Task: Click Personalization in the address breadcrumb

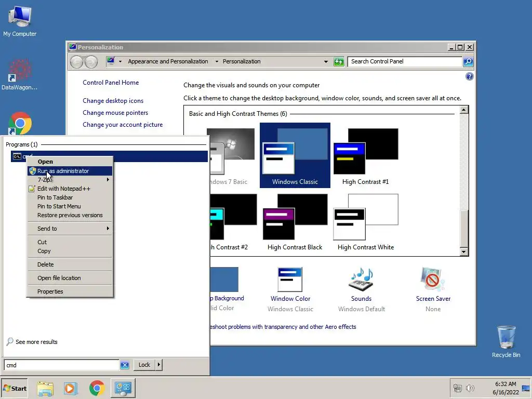Action: click(x=242, y=61)
